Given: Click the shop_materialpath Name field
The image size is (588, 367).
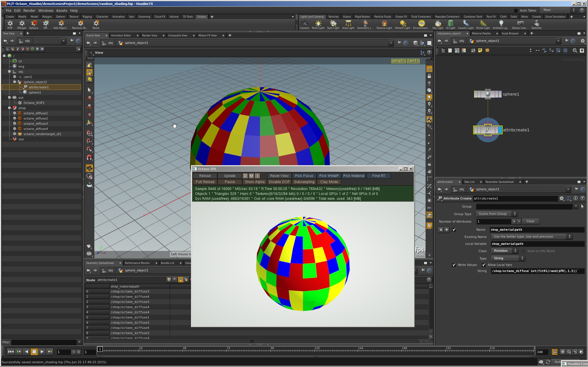Looking at the screenshot, I should pyautogui.click(x=537, y=230).
